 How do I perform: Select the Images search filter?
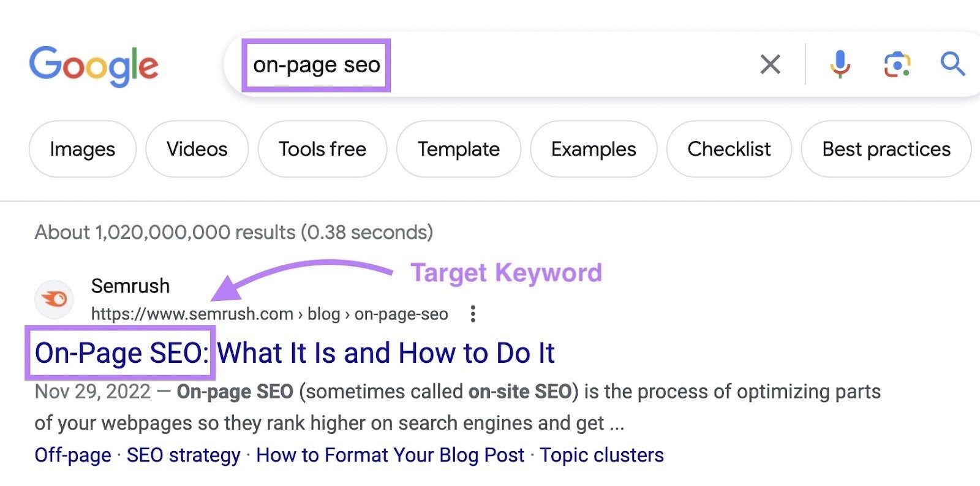[82, 149]
